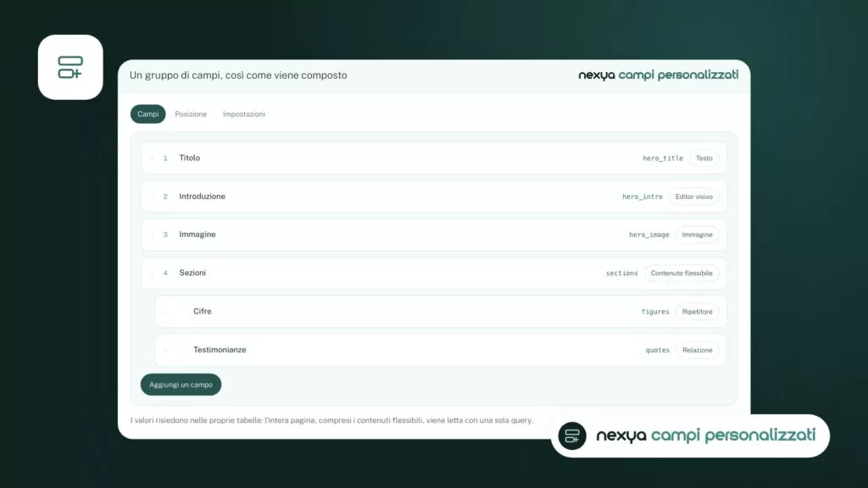
Task: Click the hero_intro field key
Action: pyautogui.click(x=643, y=197)
